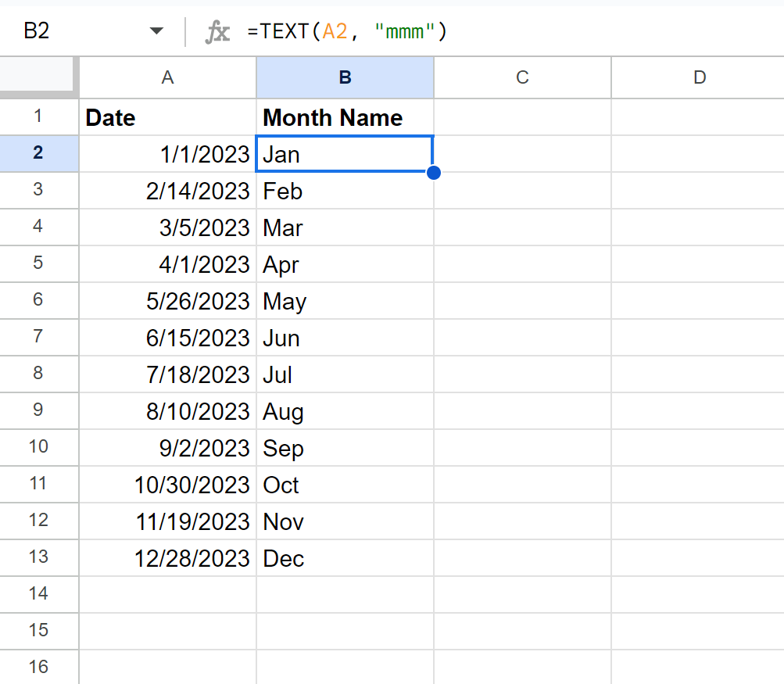
Task: Select row 6 header
Action: 39,300
